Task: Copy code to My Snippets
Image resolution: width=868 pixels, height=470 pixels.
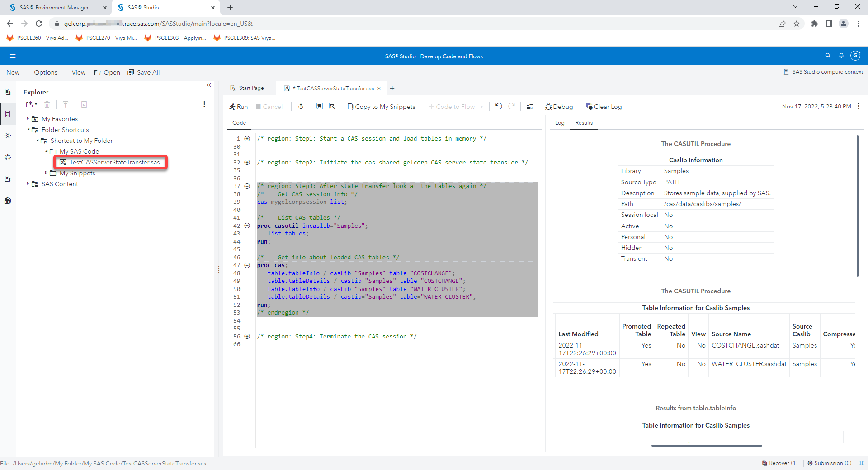Action: 381,107
